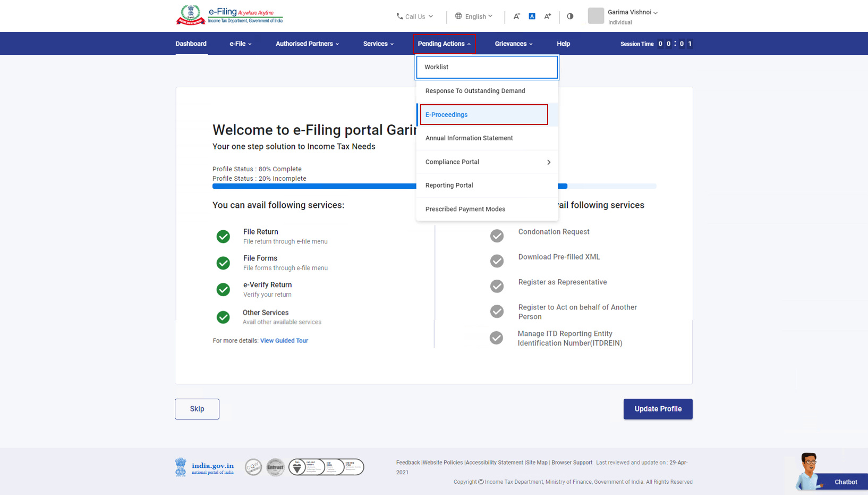
Task: Click the Entrust certification badge
Action: point(275,467)
